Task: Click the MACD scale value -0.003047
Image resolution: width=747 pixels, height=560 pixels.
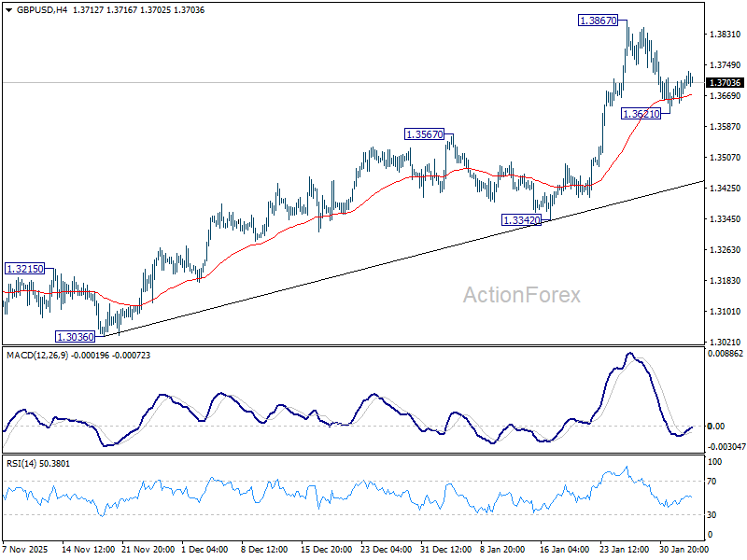Action: tap(726, 447)
